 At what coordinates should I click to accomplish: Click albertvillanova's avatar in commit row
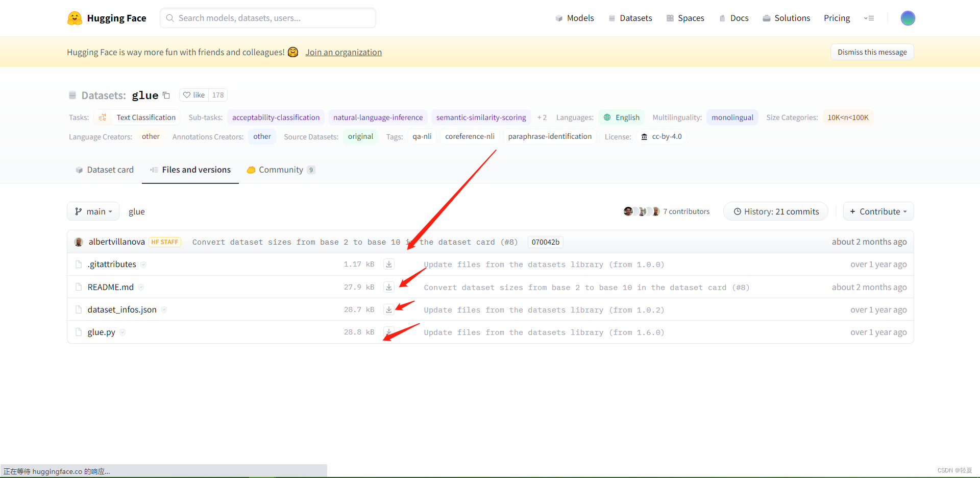coord(79,242)
